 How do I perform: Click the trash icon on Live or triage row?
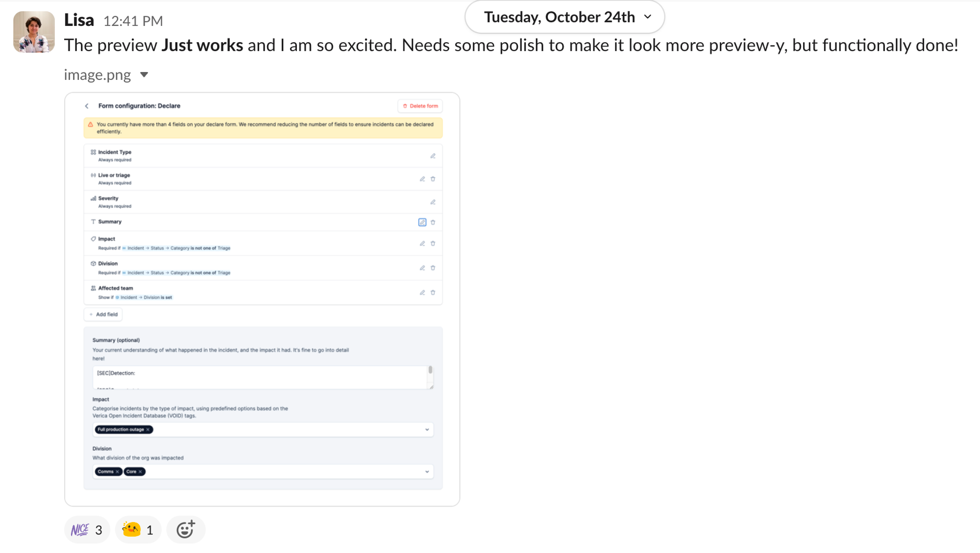pyautogui.click(x=433, y=179)
